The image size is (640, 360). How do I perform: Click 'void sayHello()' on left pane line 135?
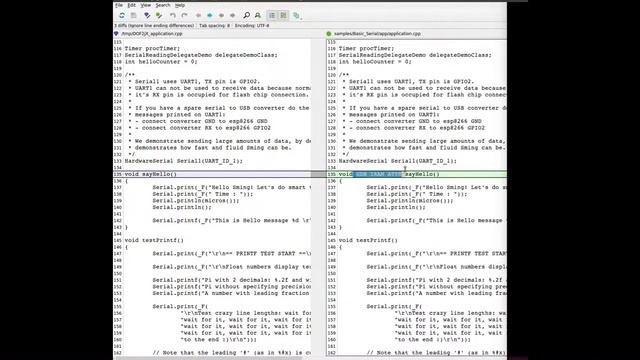pyautogui.click(x=151, y=174)
